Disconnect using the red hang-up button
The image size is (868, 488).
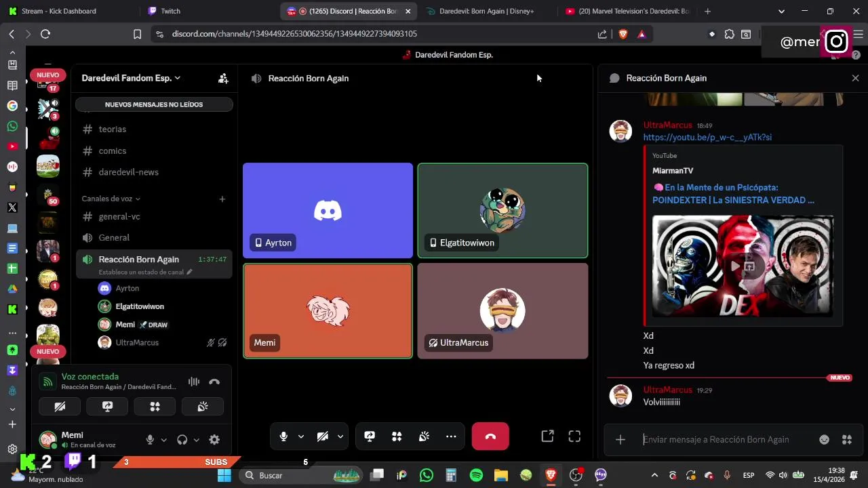[490, 436]
